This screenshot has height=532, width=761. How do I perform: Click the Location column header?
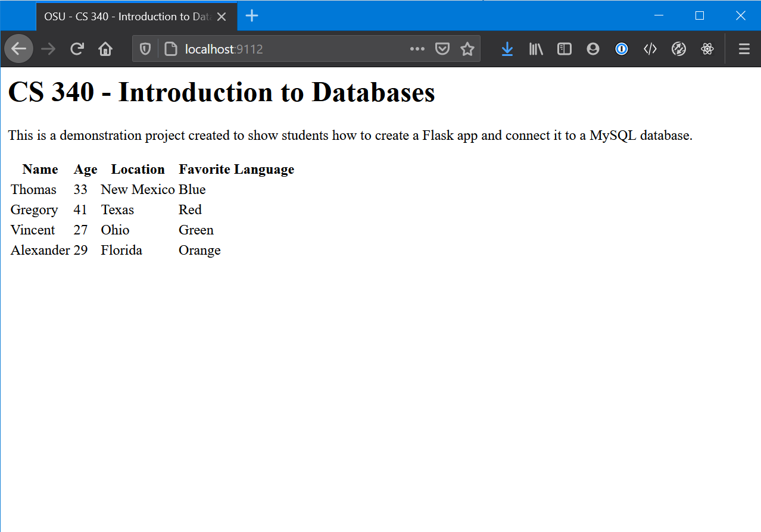(138, 169)
